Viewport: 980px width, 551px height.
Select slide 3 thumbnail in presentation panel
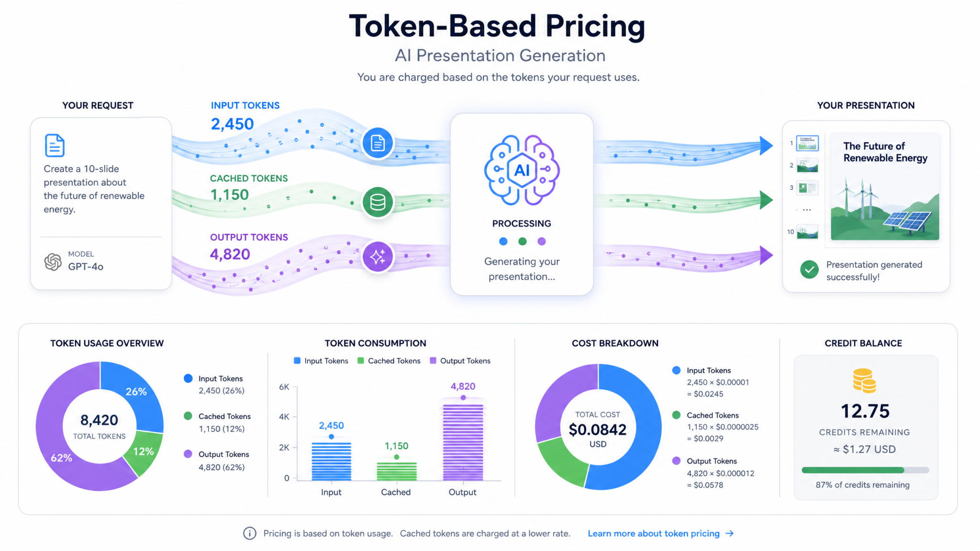pyautogui.click(x=807, y=187)
